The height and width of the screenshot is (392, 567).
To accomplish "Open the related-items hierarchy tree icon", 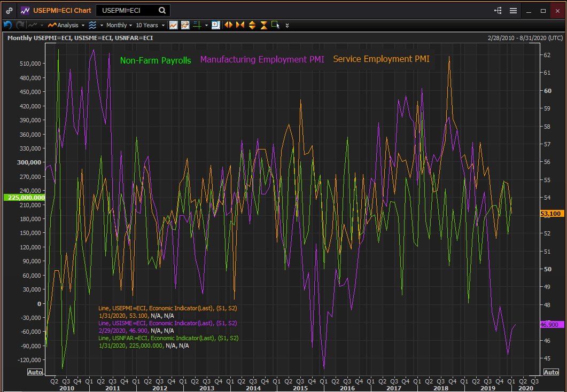I will coord(498,10).
